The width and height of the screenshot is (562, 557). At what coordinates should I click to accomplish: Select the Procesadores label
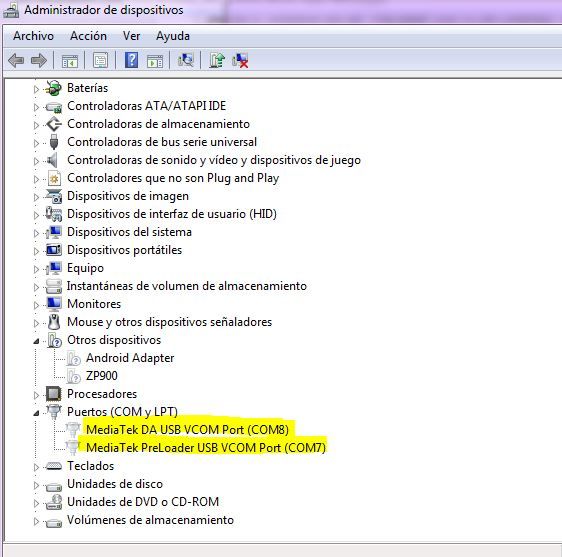click(x=102, y=394)
